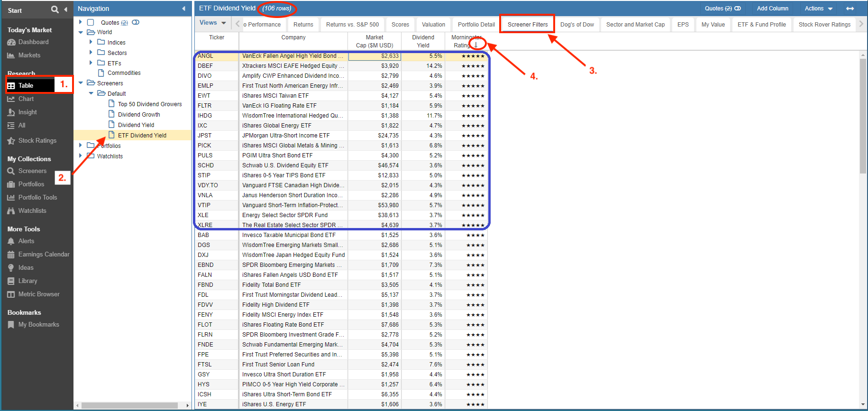Viewport: 868px width, 411px height.
Task: Open the Insight research view
Action: pos(22,112)
